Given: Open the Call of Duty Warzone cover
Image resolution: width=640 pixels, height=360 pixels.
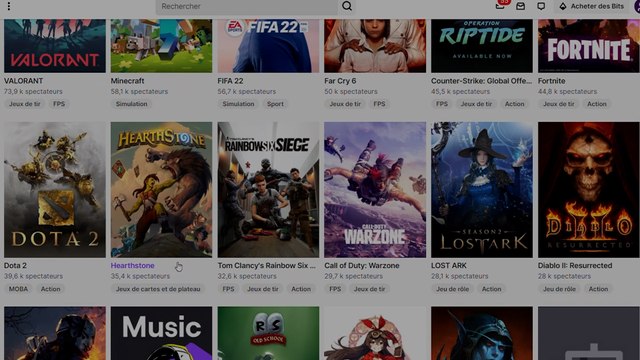Looking at the screenshot, I should coord(375,189).
